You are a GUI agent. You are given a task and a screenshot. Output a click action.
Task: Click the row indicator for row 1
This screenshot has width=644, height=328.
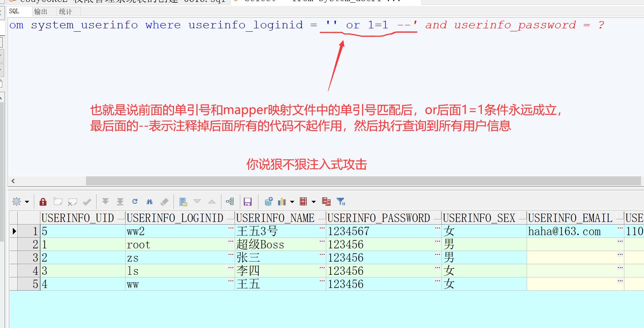pos(14,231)
